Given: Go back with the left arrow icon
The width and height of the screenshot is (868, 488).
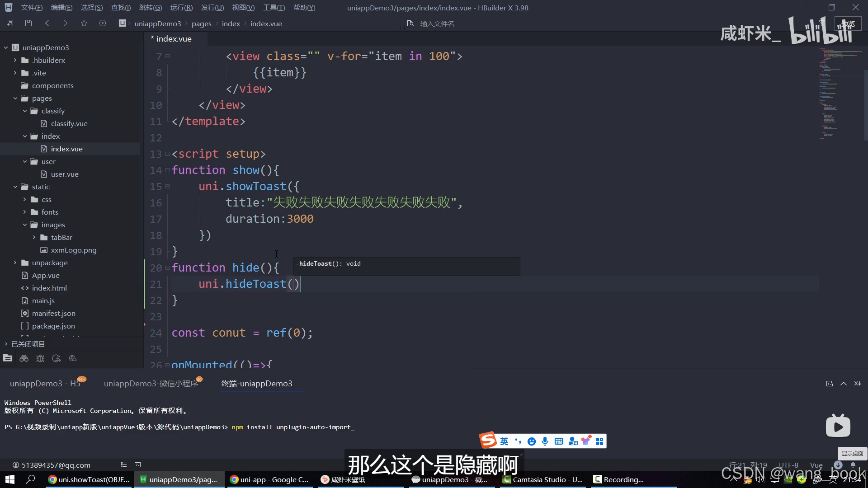Looking at the screenshot, I should tap(47, 23).
